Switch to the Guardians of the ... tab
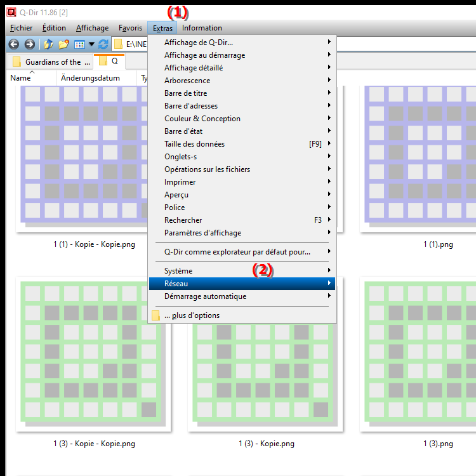 coord(50,62)
